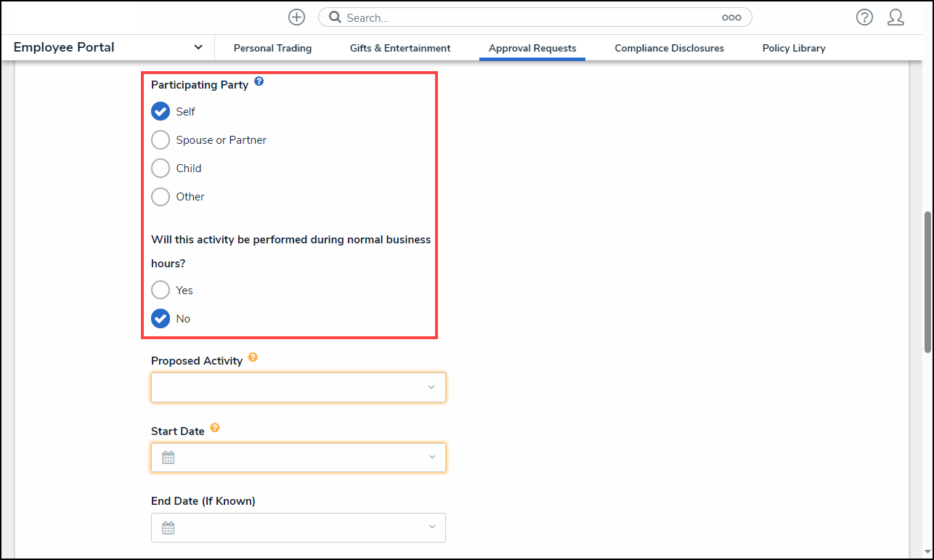Viewport: 934px width, 560px height.
Task: Open the user profile icon
Action: pyautogui.click(x=896, y=17)
